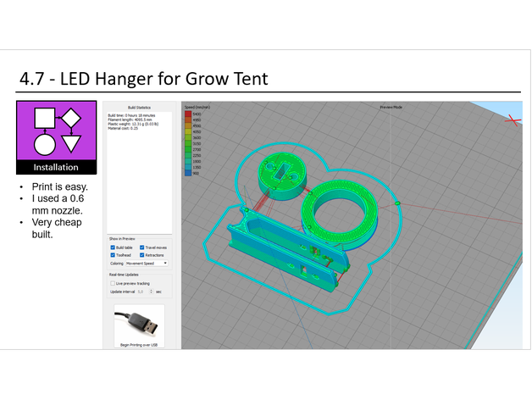Screen dimensions: 532x400
Task: Uncheck the Toolhead checkbox
Action: [x=113, y=255]
